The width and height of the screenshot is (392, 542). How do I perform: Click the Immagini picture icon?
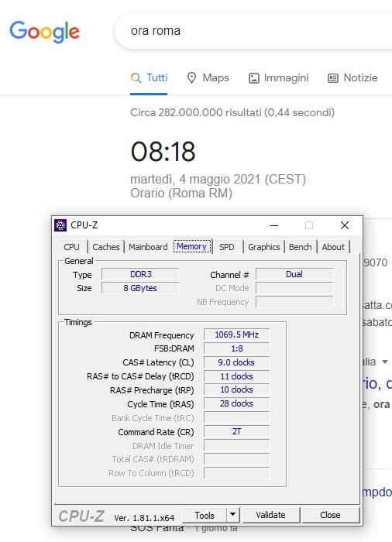[x=253, y=78]
